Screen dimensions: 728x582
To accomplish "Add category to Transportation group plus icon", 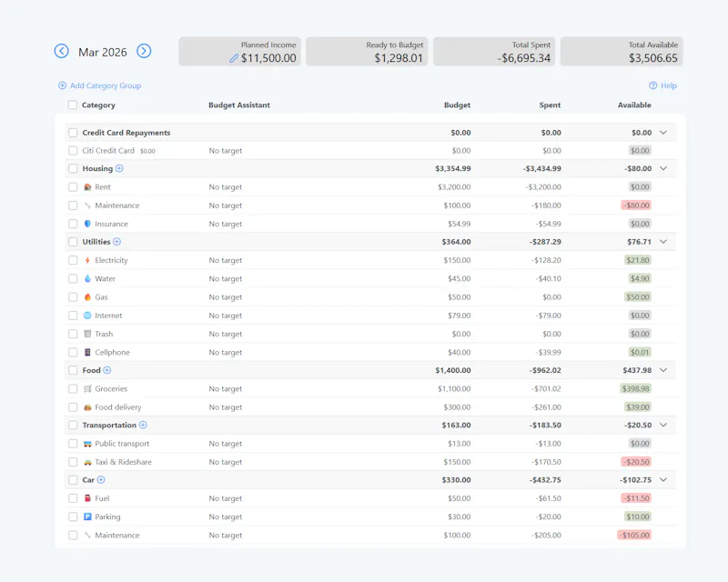I will (143, 425).
